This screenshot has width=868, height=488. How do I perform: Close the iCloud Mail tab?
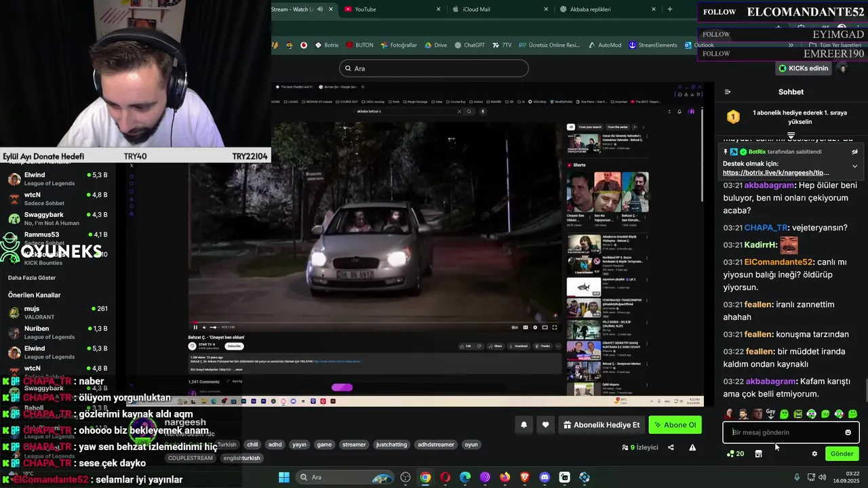click(x=547, y=9)
